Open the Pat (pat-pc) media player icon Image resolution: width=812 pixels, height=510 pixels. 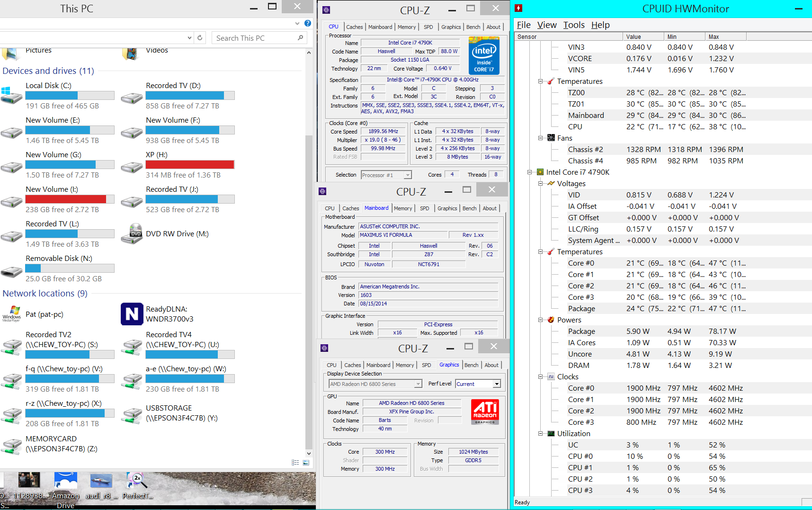click(x=12, y=314)
